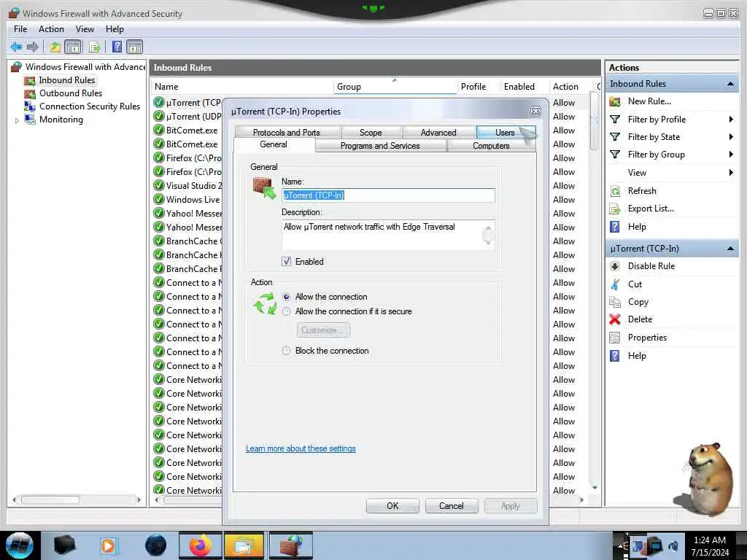Click the Back arrow toolbar icon
Viewport: 747px width, 560px height.
[16, 47]
